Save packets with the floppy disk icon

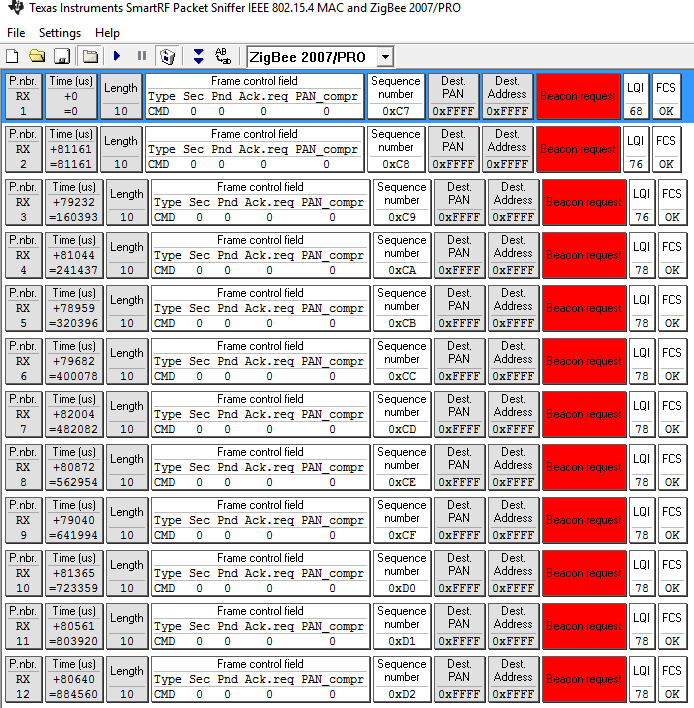click(x=62, y=56)
